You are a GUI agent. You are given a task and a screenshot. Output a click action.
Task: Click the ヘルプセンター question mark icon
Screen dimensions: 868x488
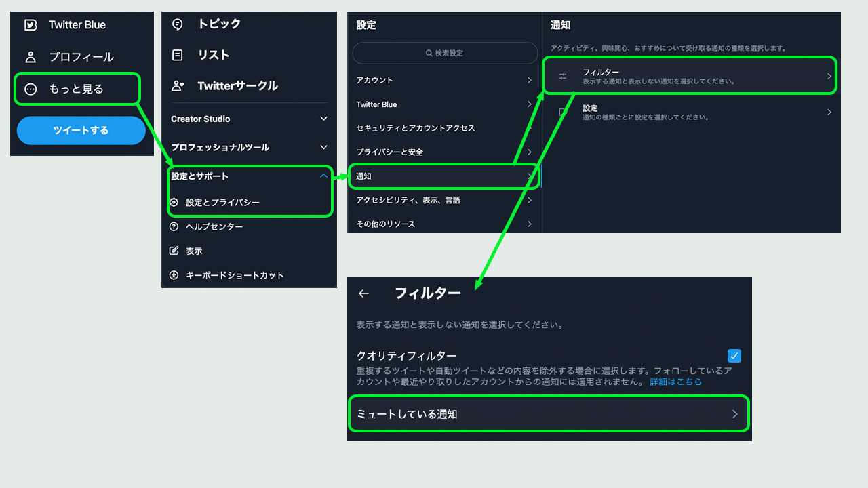[174, 226]
